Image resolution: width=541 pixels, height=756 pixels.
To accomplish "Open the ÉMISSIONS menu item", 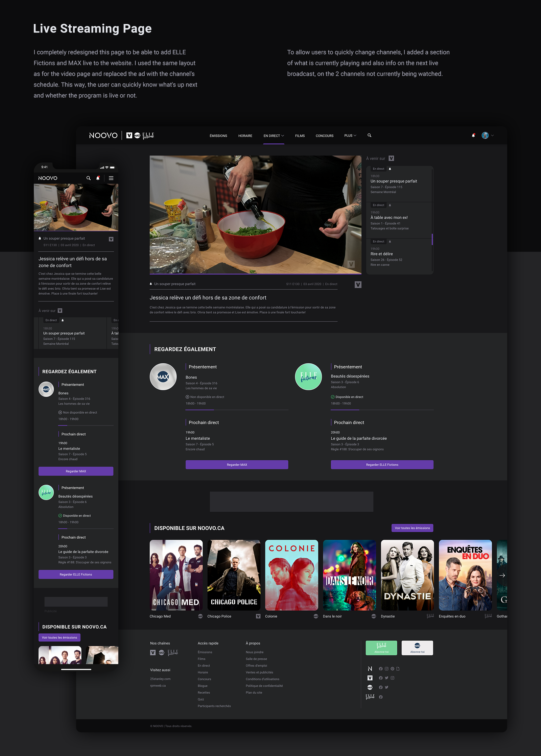I will click(218, 136).
